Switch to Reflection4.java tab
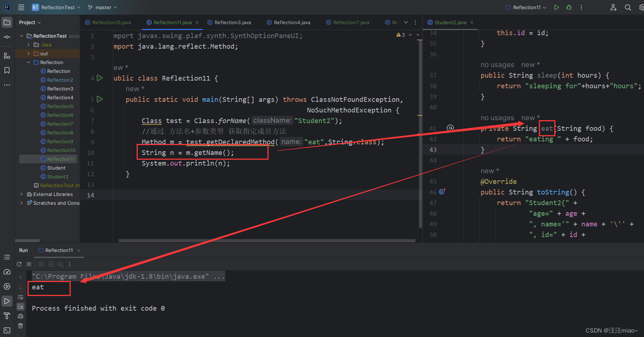Image resolution: width=644 pixels, height=337 pixels. 289,22
